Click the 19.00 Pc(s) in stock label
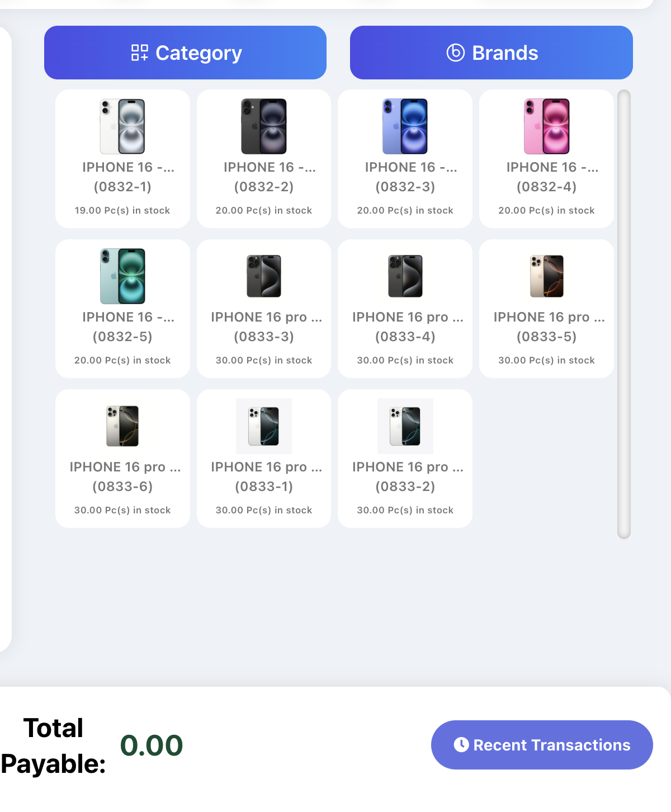 pos(122,210)
